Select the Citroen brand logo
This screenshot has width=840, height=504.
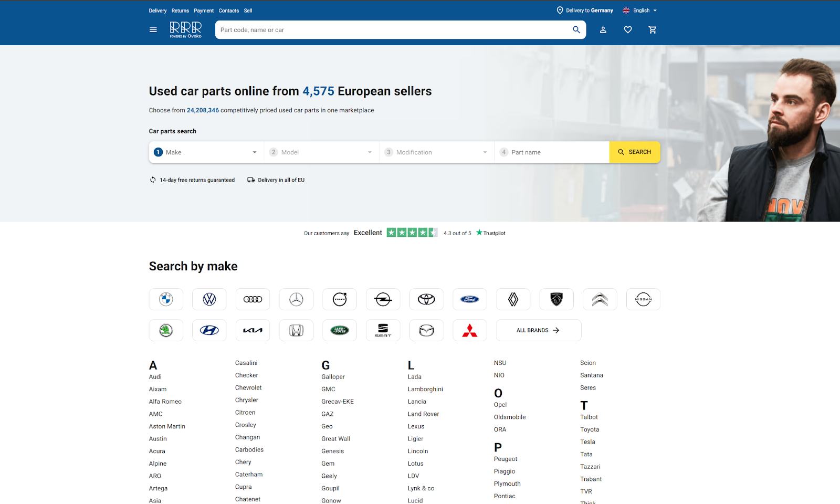point(600,299)
